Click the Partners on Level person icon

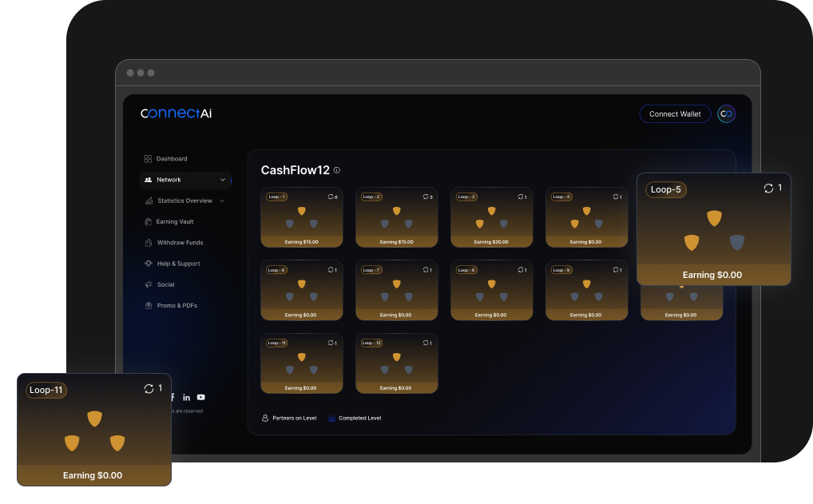click(x=265, y=418)
